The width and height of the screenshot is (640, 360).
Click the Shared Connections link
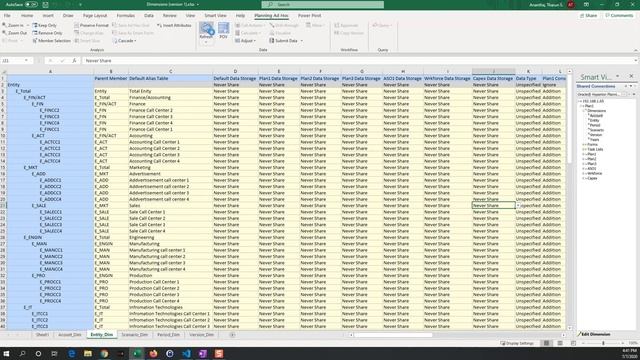(x=596, y=86)
